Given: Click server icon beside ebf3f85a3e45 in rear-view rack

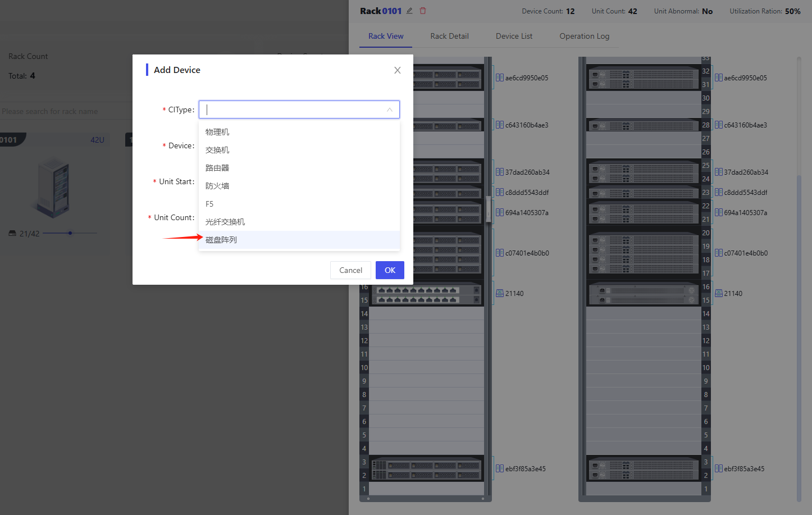Looking at the screenshot, I should click(x=719, y=469).
